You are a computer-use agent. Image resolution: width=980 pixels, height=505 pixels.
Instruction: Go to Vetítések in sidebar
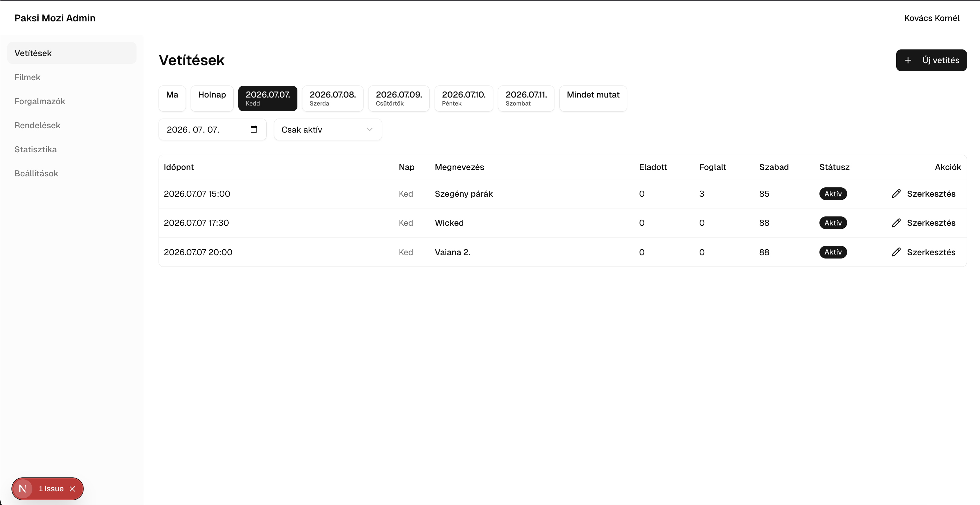71,53
